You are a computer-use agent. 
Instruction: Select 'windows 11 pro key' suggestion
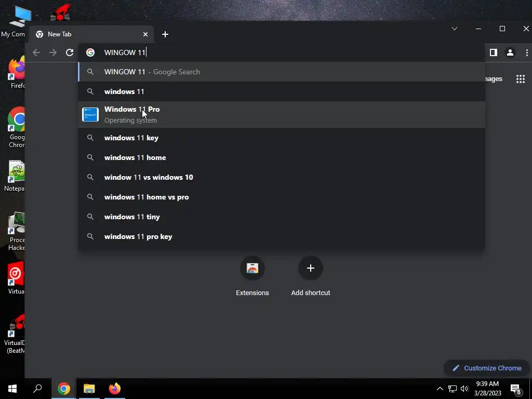(x=282, y=236)
